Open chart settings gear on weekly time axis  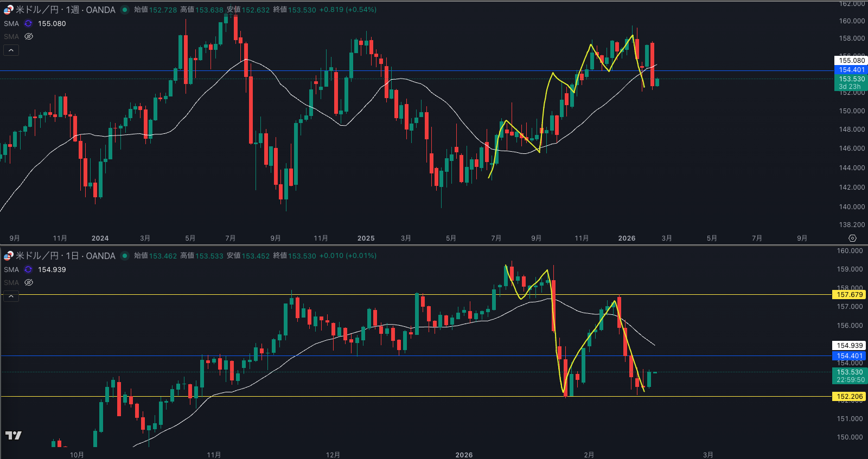(x=852, y=238)
